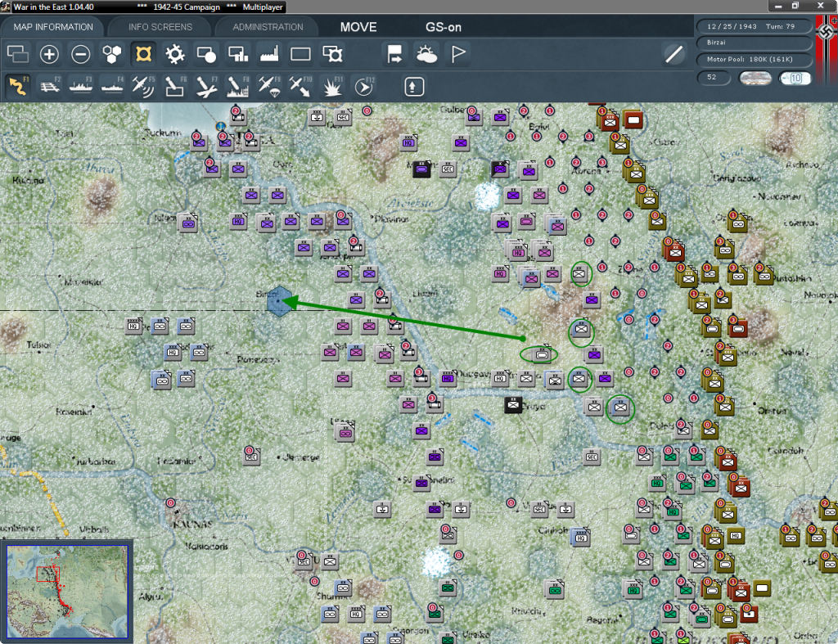Viewport: 838px width, 644px height.
Task: Select the F6 bomb unit icon
Action: pos(175,87)
